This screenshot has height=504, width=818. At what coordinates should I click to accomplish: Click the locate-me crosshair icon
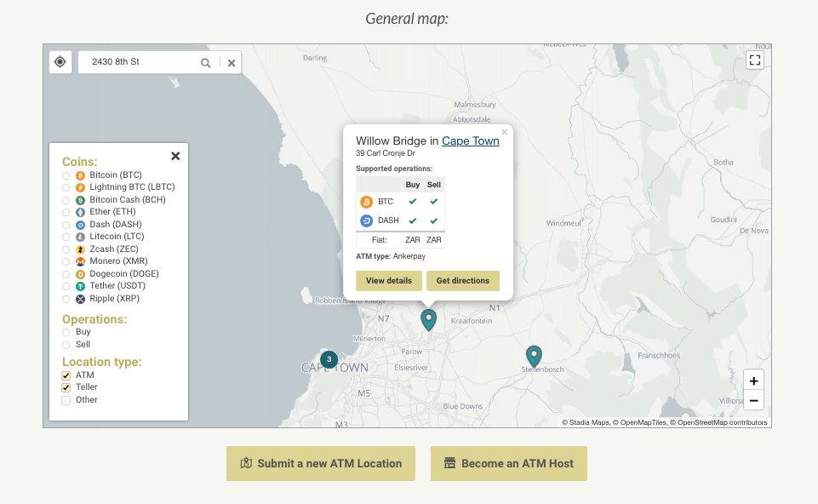[x=60, y=62]
